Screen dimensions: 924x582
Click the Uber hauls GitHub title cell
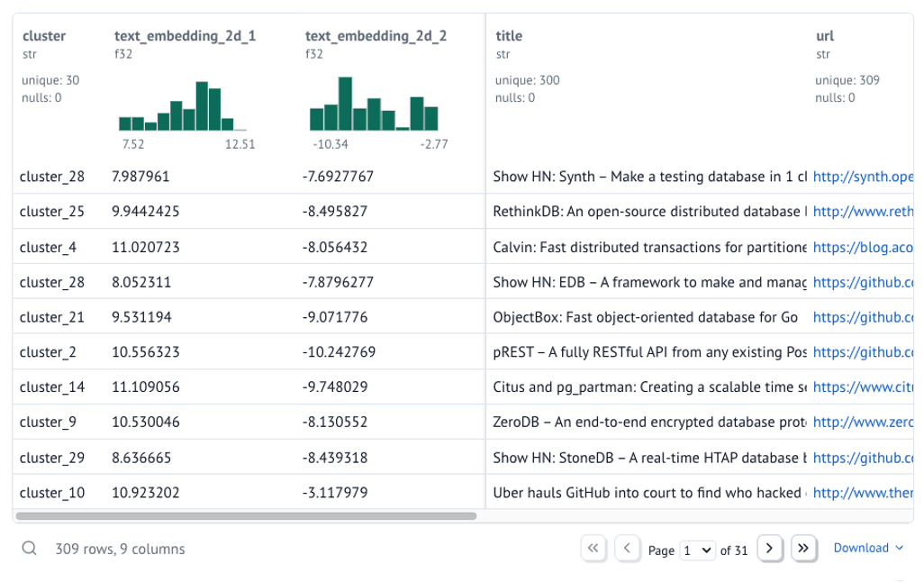click(650, 493)
